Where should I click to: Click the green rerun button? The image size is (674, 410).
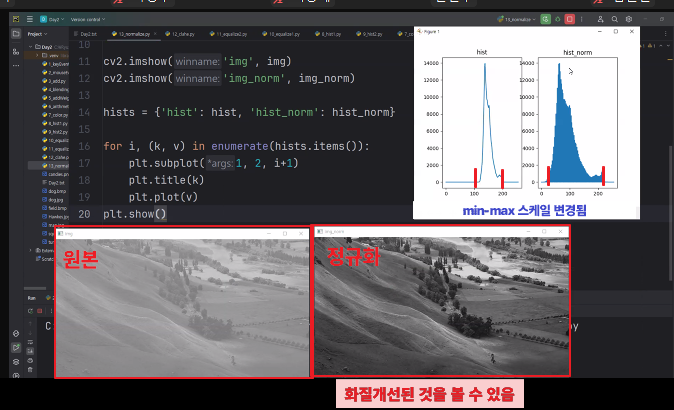pyautogui.click(x=545, y=19)
